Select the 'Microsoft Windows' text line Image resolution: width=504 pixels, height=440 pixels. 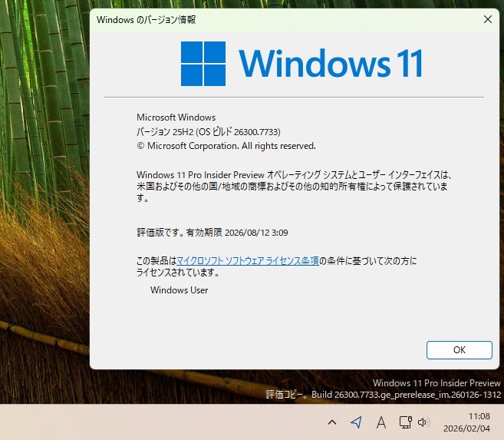[x=176, y=117]
